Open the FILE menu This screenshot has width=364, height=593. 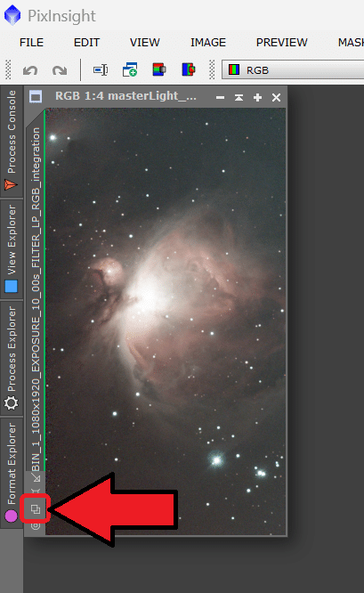31,43
